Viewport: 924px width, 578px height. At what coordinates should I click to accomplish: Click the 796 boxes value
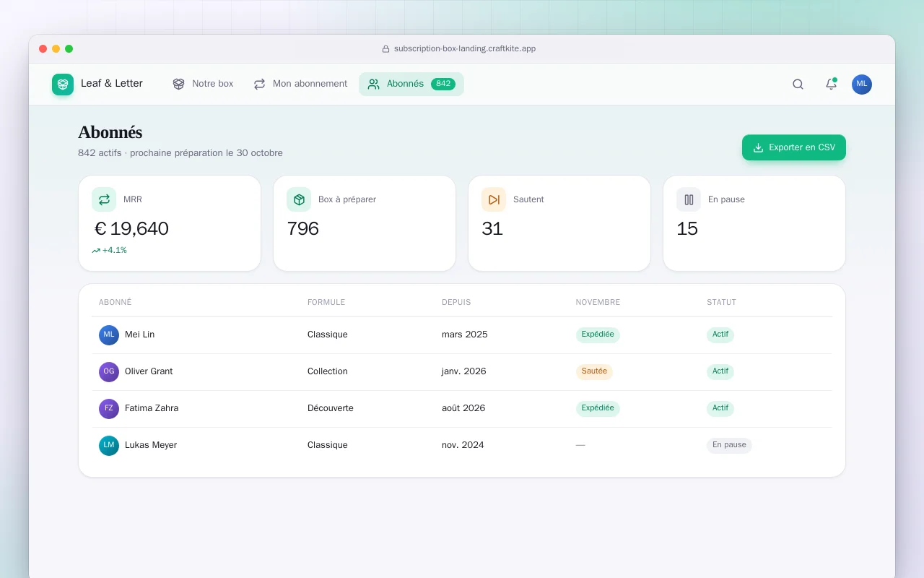pos(303,229)
